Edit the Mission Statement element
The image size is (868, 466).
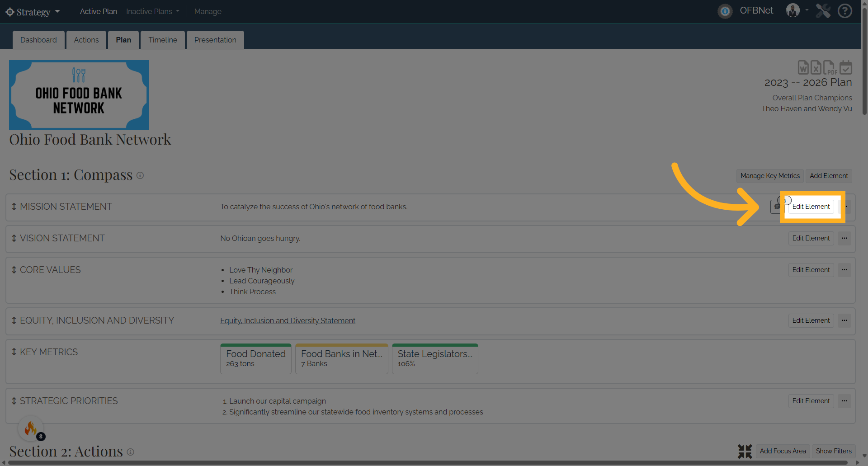pos(811,207)
